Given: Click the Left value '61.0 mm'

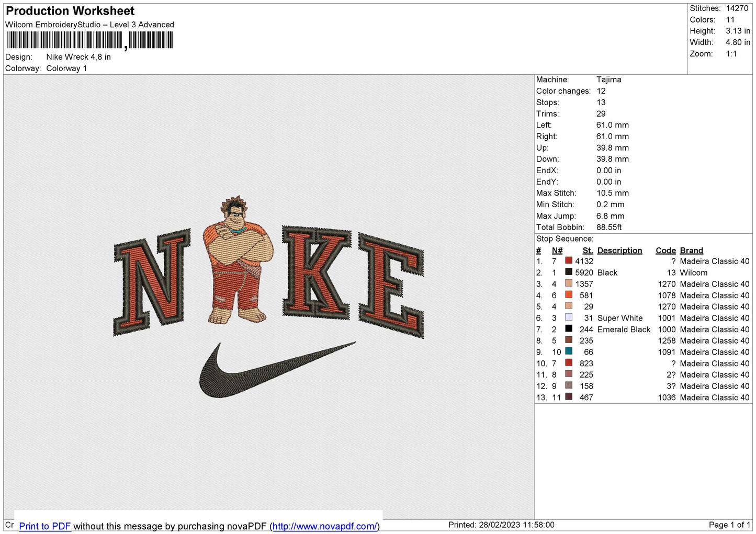Looking at the screenshot, I should tap(613, 125).
